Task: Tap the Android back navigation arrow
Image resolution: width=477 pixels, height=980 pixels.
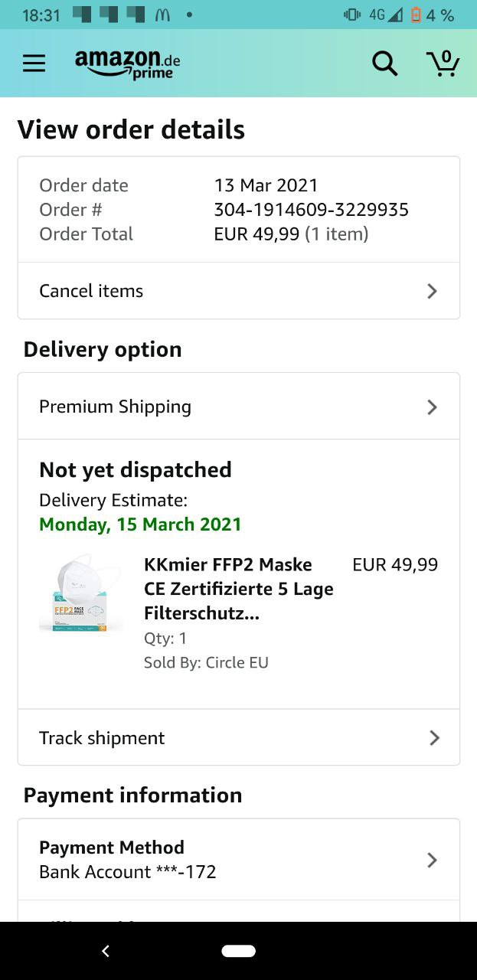Action: pyautogui.click(x=106, y=951)
